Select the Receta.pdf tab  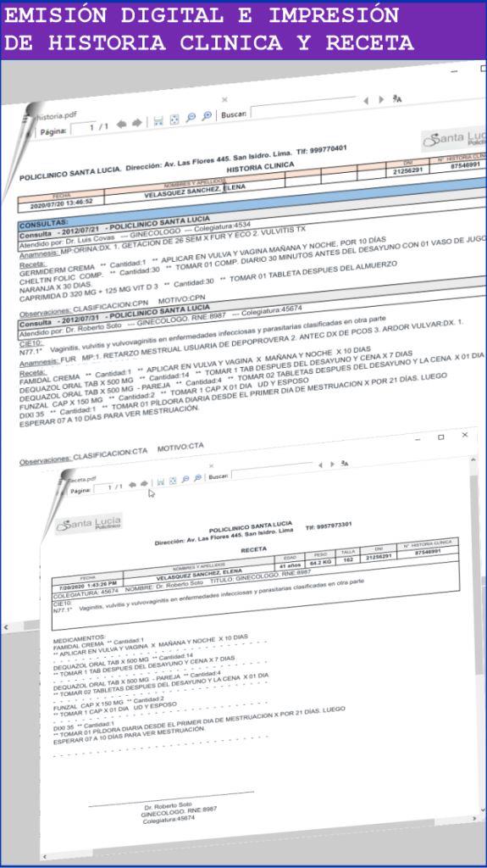tap(82, 480)
